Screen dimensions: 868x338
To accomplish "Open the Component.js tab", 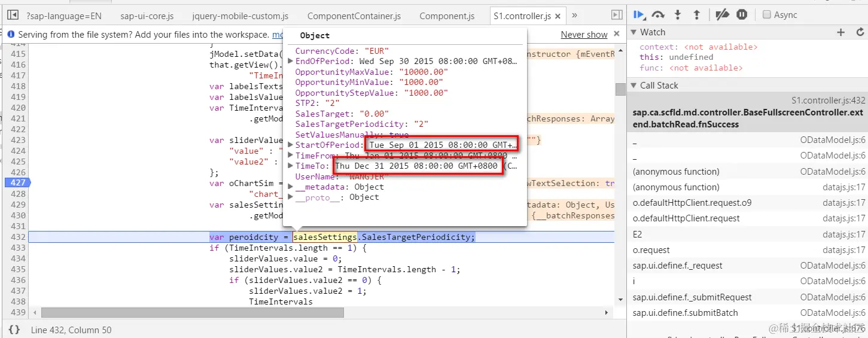I will click(447, 16).
